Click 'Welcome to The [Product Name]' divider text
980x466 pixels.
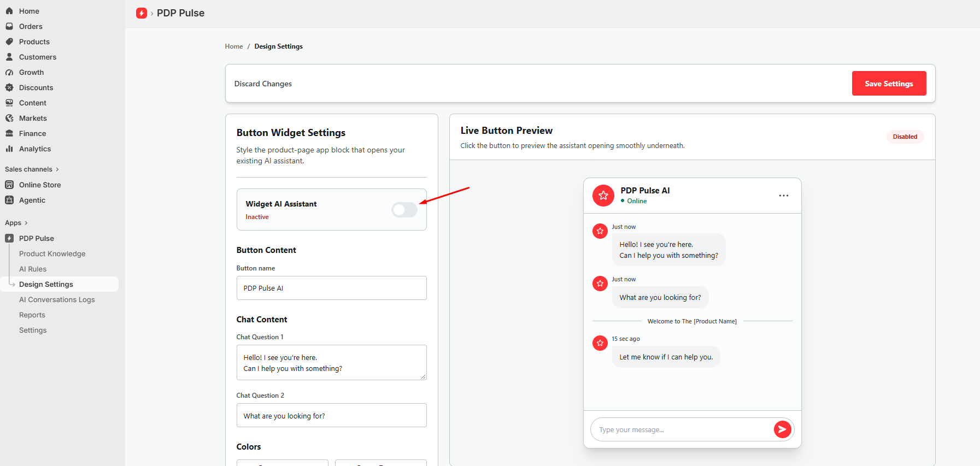[692, 321]
